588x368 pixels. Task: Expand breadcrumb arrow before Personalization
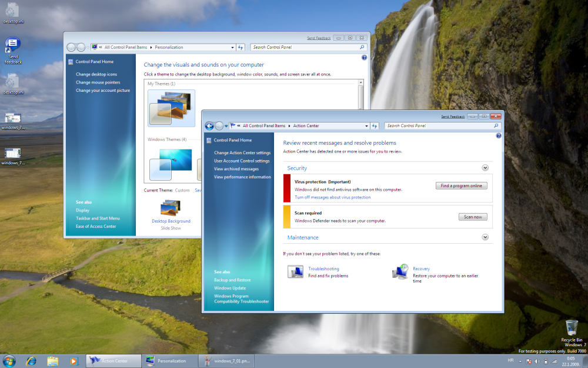click(151, 48)
